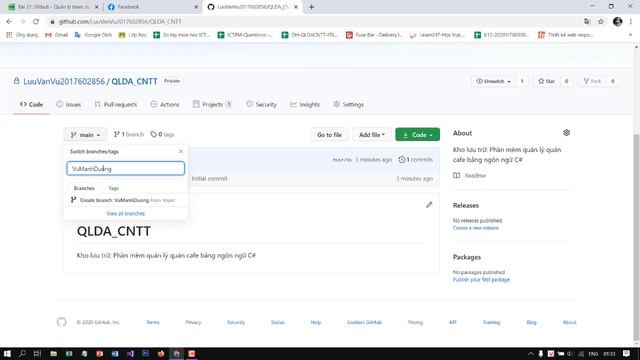Switch to the Tags tab in popup
The height and width of the screenshot is (360, 640).
(113, 188)
